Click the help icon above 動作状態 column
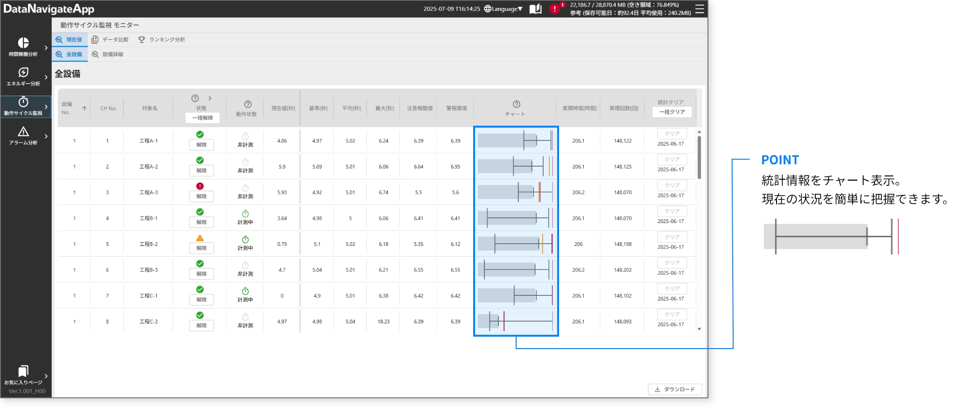 (x=248, y=104)
